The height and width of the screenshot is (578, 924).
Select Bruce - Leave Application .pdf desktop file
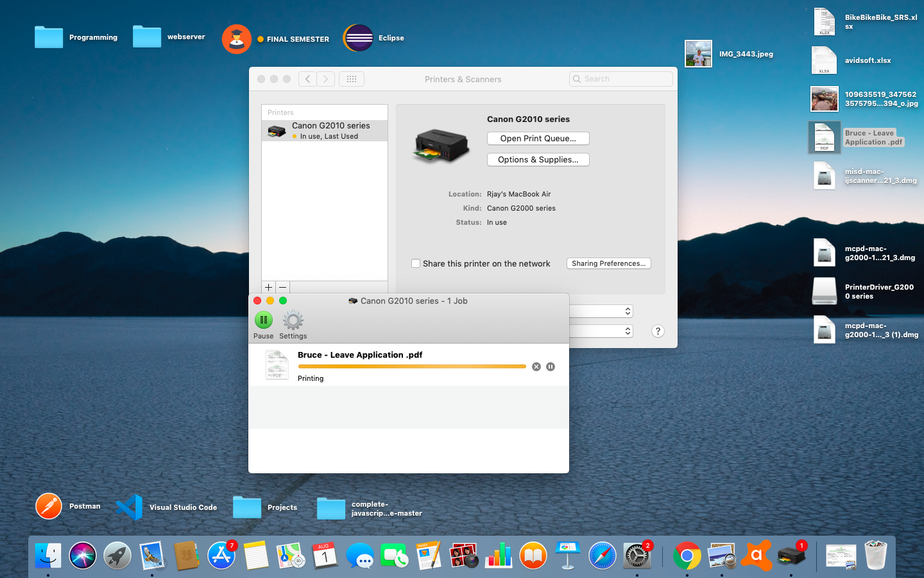coord(825,137)
